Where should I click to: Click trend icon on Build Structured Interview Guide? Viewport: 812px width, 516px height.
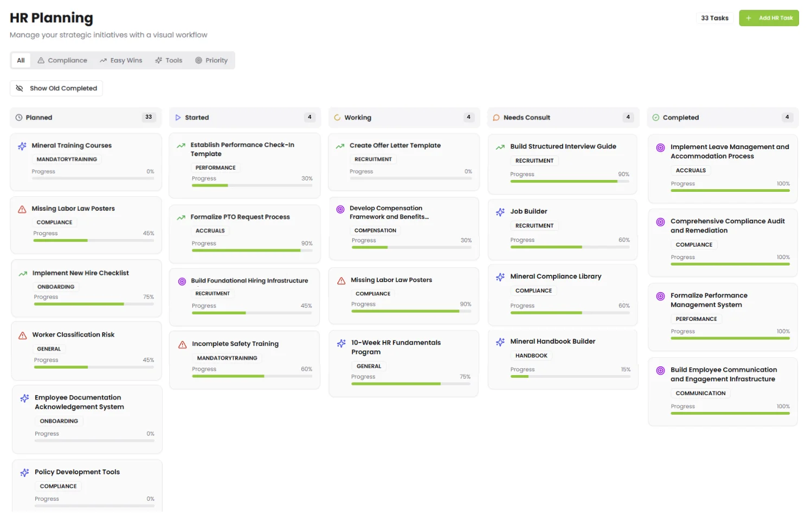coord(500,147)
